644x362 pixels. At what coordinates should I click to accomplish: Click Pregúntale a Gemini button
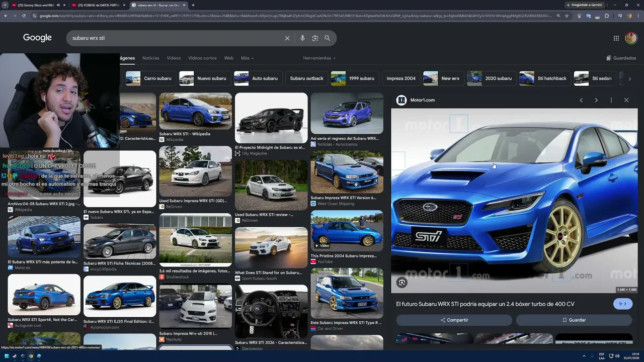click(584, 5)
